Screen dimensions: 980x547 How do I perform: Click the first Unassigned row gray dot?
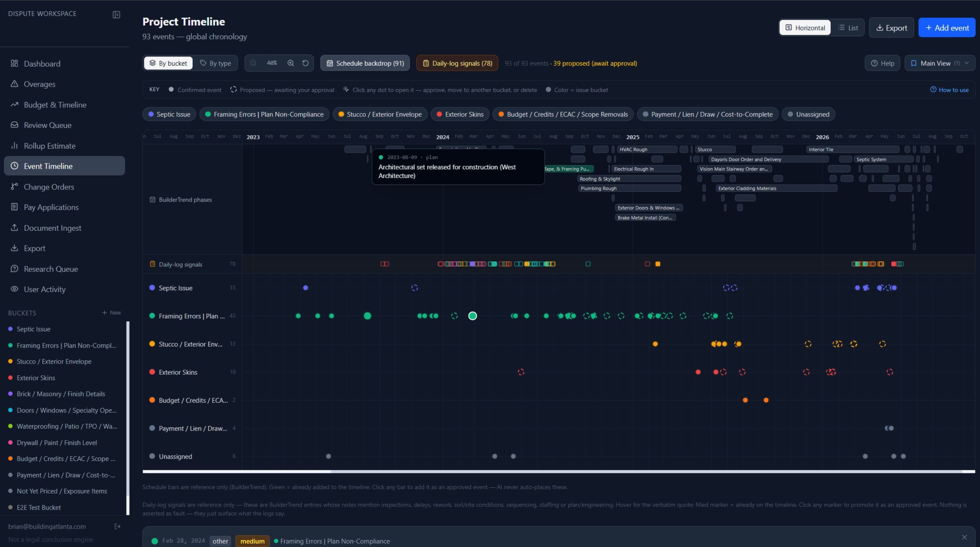[x=328, y=456]
